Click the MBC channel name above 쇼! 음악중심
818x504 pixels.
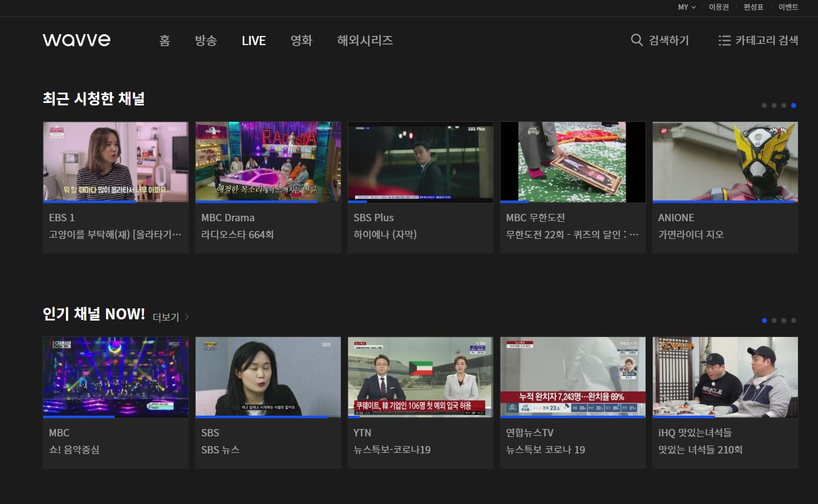pos(59,433)
